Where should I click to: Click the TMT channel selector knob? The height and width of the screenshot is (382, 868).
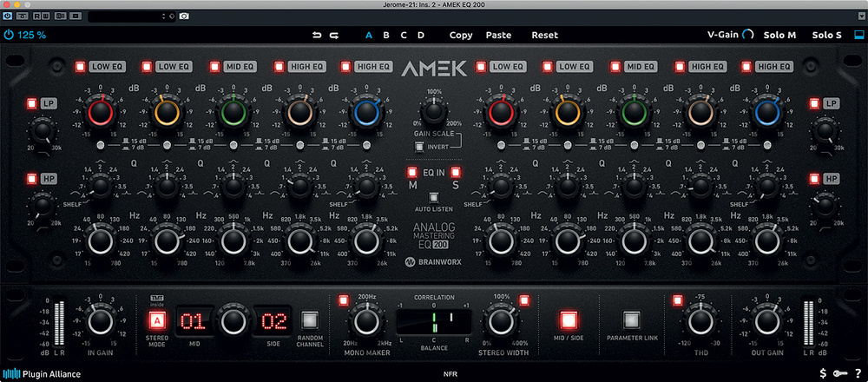pos(233,320)
